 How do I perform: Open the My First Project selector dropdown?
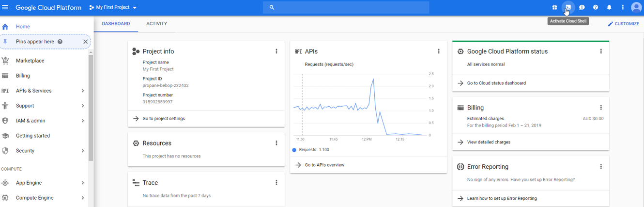tap(113, 7)
